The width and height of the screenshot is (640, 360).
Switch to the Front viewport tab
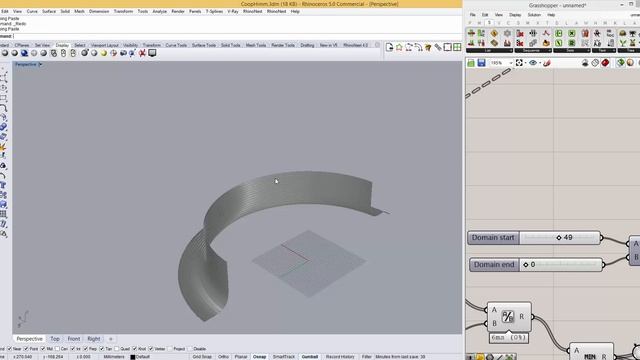point(74,339)
